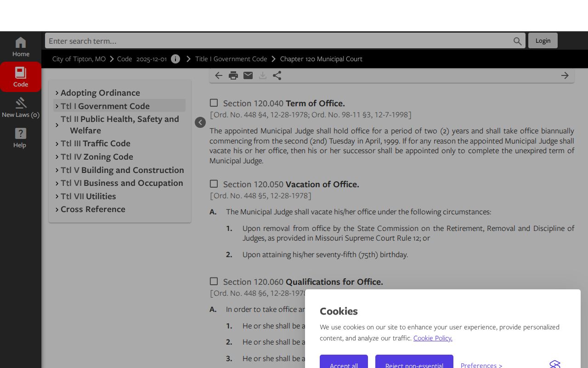Open the Cookie Policy link
Viewport: 588px width, 368px height.
point(433,338)
